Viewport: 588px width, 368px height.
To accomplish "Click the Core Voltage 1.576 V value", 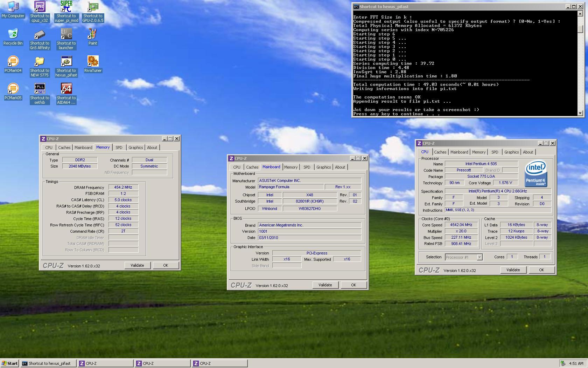I will [505, 183].
